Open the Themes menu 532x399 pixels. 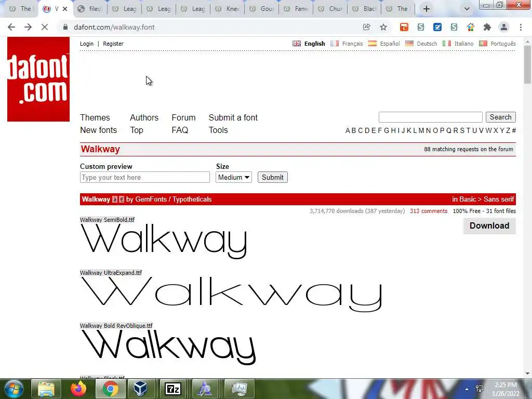coord(95,117)
